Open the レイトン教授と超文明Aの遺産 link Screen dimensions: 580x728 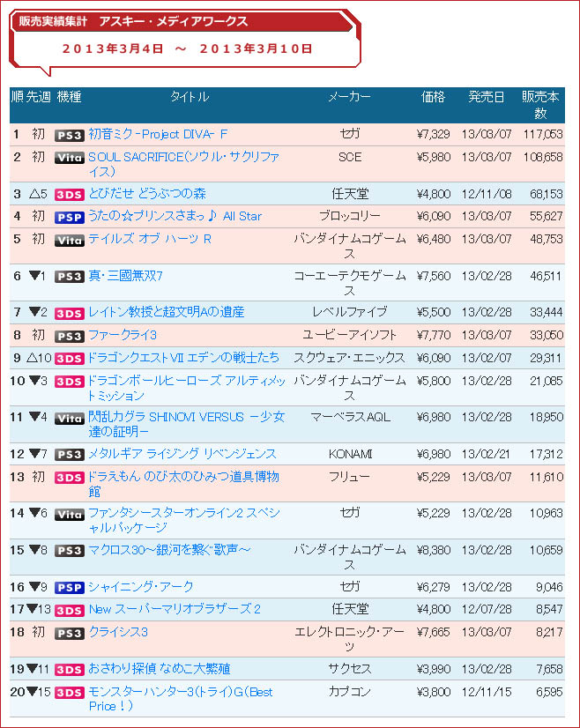point(167,312)
